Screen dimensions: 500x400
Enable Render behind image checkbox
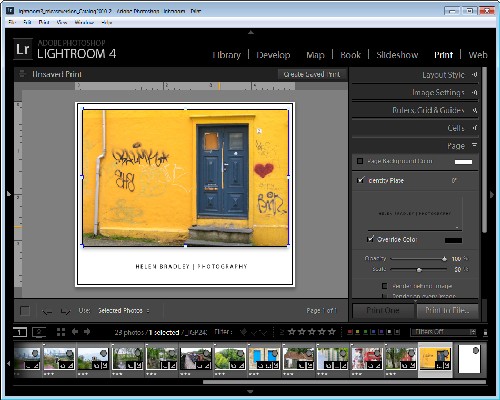[x=384, y=286]
